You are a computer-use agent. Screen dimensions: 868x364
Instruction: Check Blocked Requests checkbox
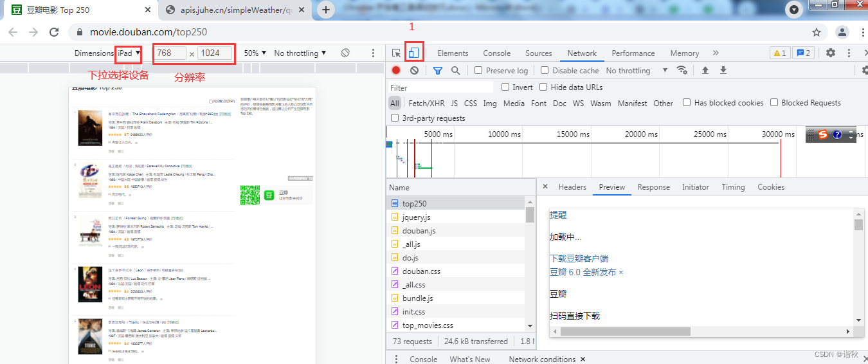click(x=774, y=102)
